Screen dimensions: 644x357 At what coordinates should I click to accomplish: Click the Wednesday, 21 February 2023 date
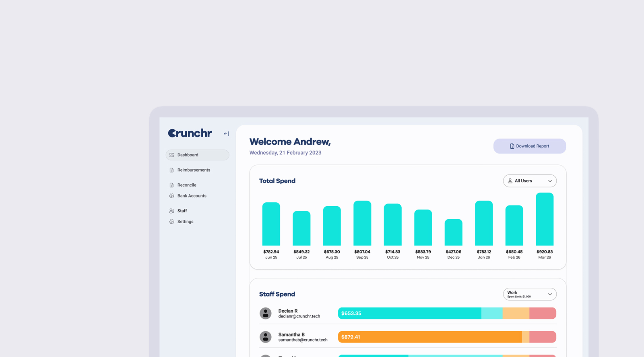pos(285,153)
